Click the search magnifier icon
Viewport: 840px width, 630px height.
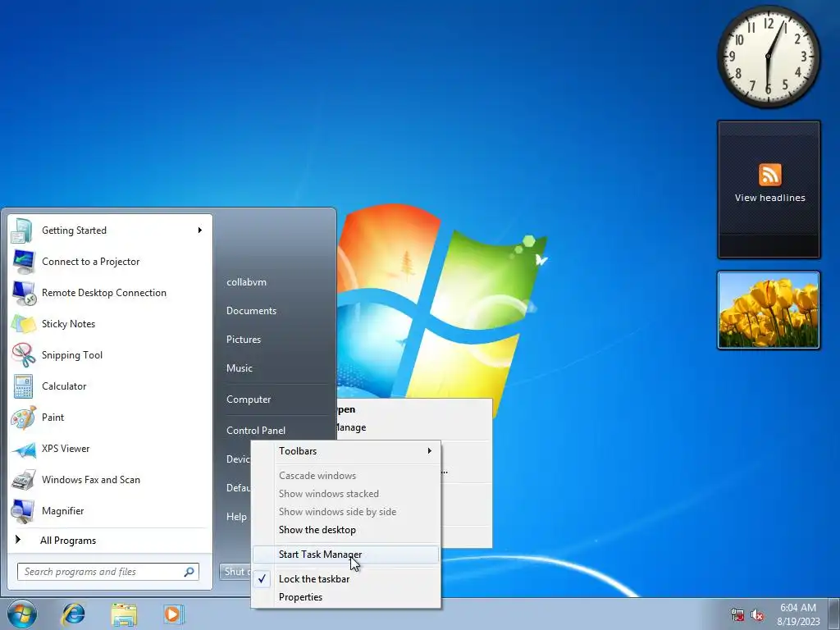point(189,572)
